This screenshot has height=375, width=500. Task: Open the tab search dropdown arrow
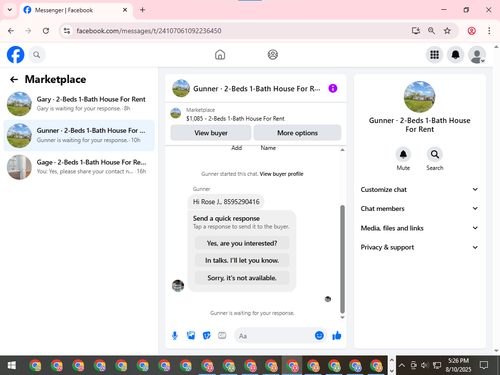pos(10,10)
